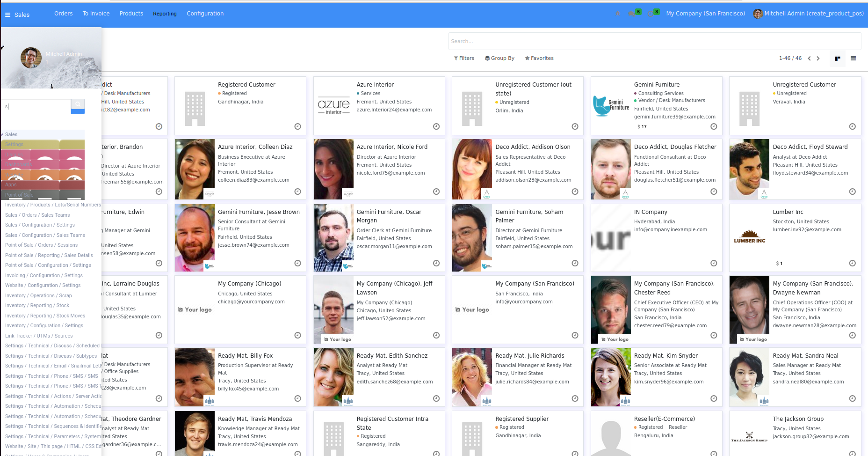Open the Ready Mat, Edith Sanchez card title
Viewport: 868px width, 456px height.
(x=392, y=356)
